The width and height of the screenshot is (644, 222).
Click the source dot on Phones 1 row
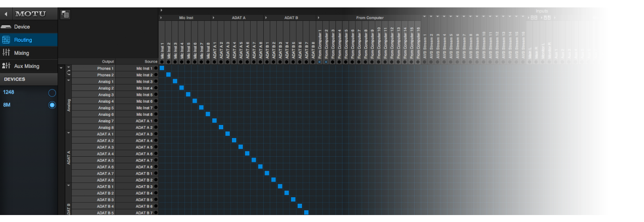click(156, 68)
